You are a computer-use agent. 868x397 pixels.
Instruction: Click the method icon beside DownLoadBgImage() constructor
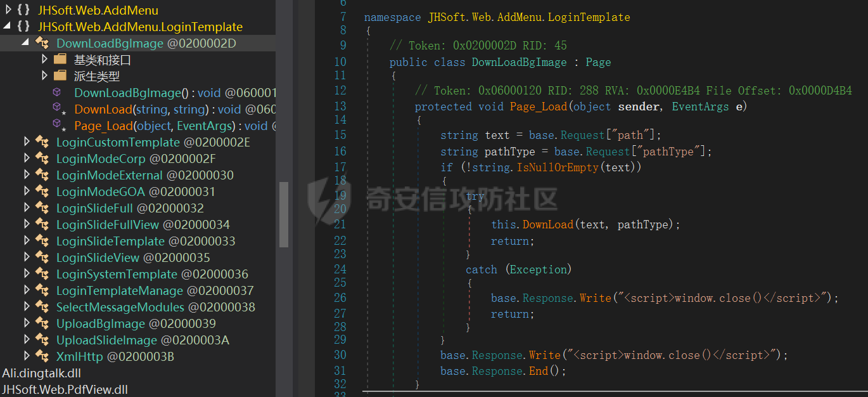point(58,93)
